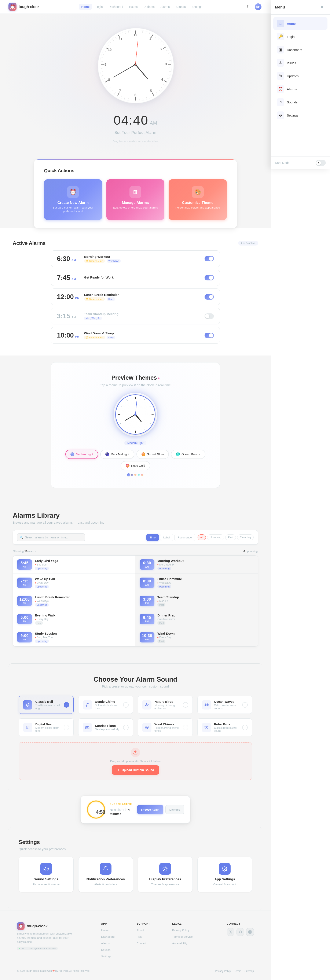This screenshot has height=980, width=330.
Task: Select Home in the side menu
Action: pyautogui.click(x=300, y=24)
